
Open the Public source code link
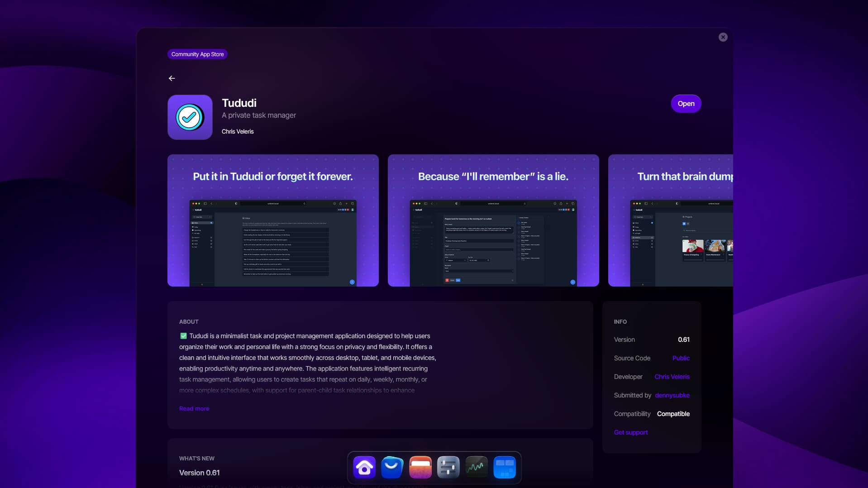coord(681,358)
